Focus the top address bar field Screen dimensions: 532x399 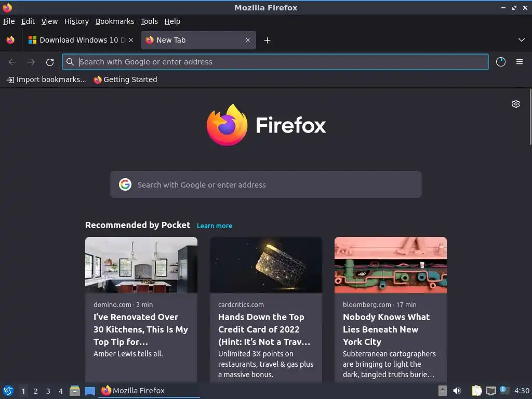coord(275,62)
